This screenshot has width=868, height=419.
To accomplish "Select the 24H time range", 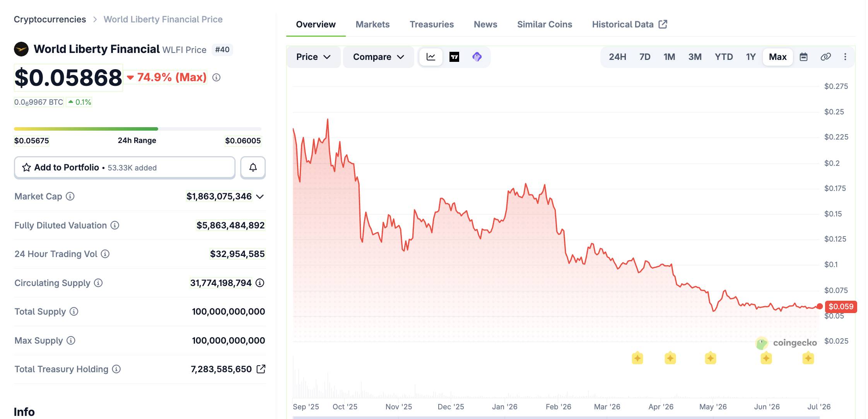I will pos(617,57).
